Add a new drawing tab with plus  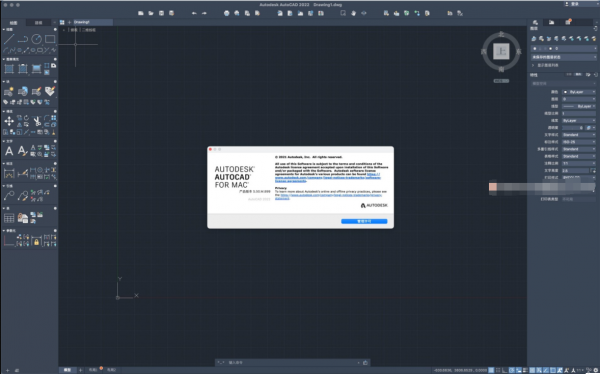(x=69, y=22)
